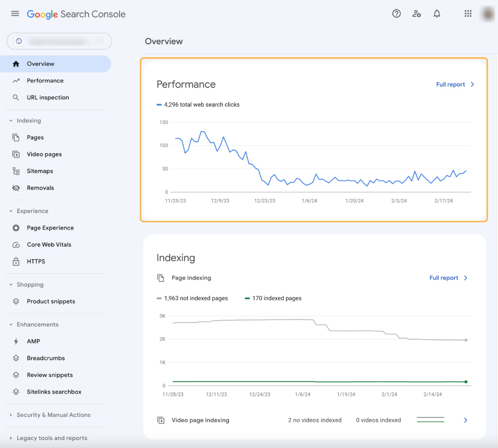
Task: Click the Pages icon under Indexing
Action: click(16, 137)
